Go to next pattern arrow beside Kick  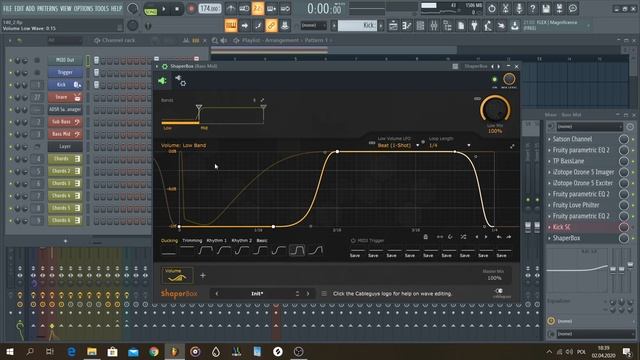pyautogui.click(x=381, y=26)
